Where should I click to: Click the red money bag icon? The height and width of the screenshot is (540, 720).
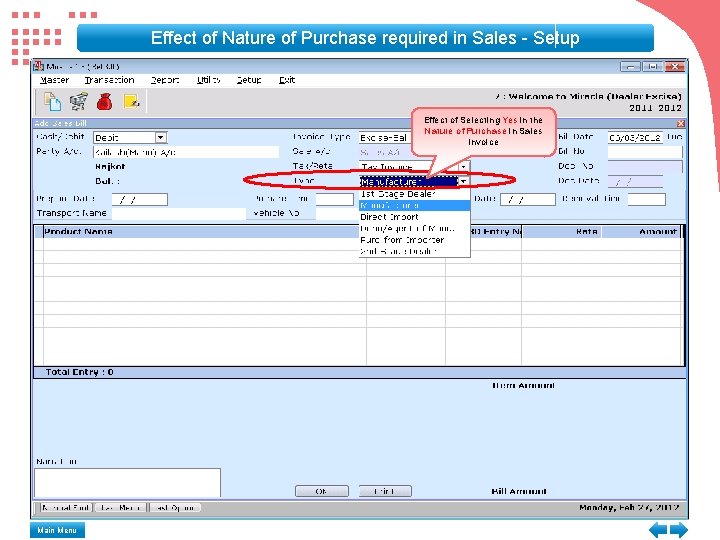coord(105,101)
